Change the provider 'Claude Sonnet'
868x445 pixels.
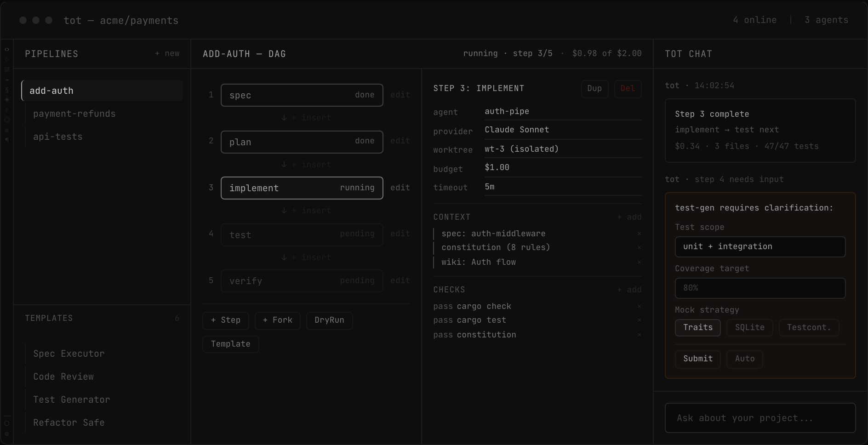click(x=563, y=130)
